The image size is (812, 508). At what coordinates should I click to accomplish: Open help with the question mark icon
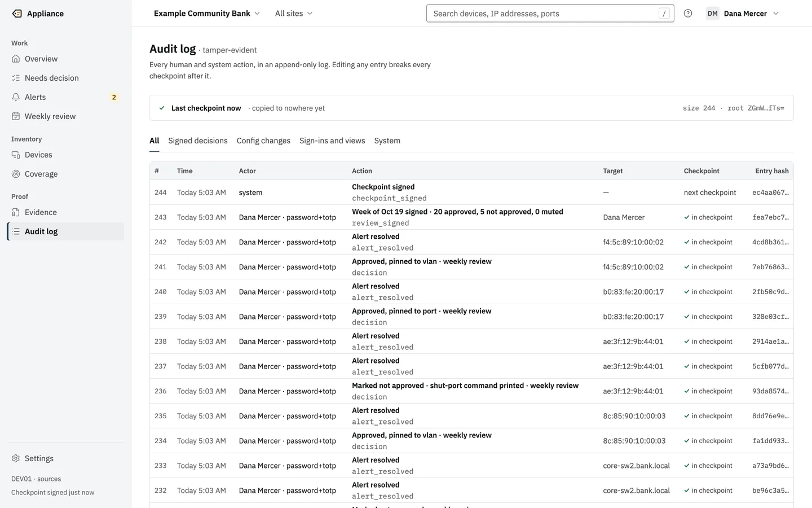pyautogui.click(x=688, y=14)
